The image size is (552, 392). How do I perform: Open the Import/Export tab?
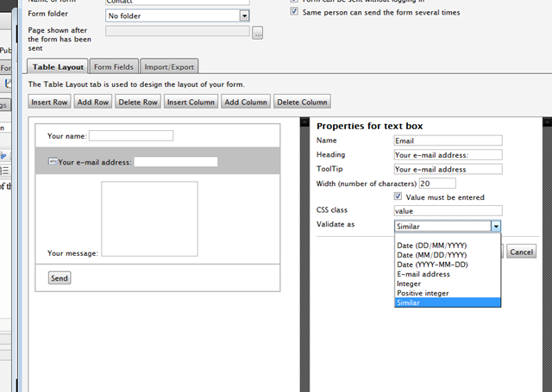click(170, 66)
